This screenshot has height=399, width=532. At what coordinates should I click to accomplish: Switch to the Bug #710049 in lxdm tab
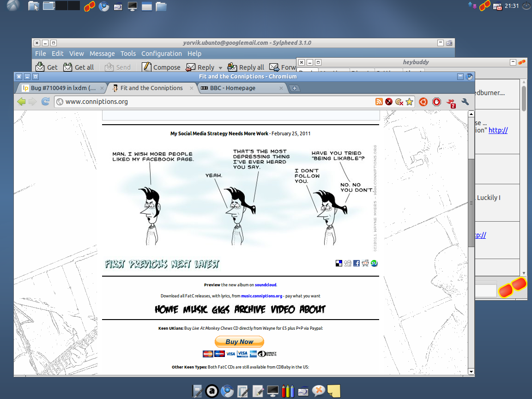[62, 88]
